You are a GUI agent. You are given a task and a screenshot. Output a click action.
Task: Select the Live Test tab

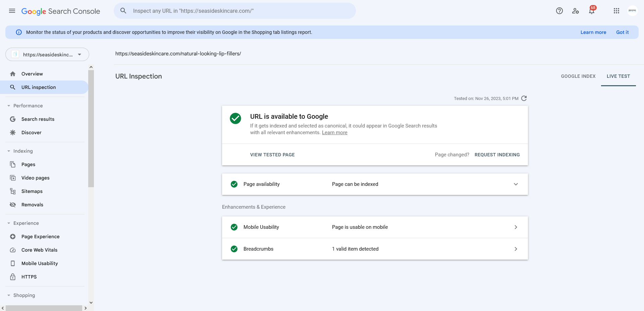pos(618,76)
